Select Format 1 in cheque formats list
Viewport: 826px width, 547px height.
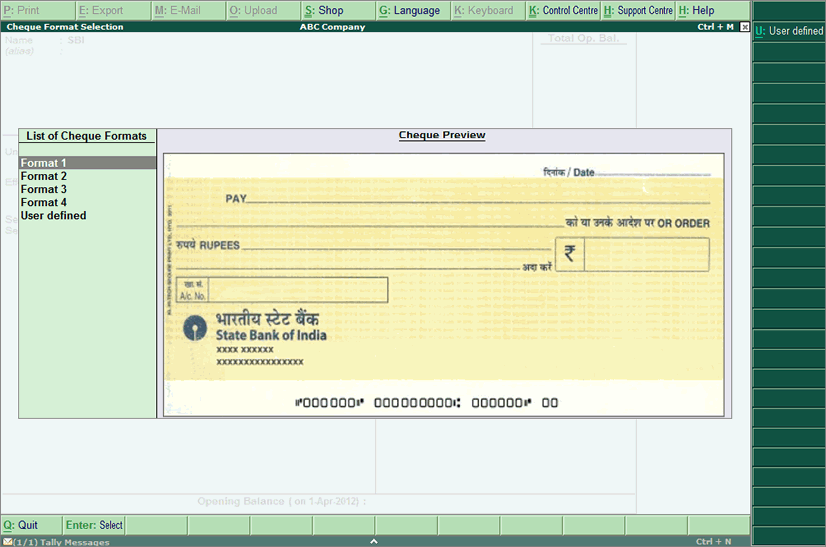click(x=87, y=163)
